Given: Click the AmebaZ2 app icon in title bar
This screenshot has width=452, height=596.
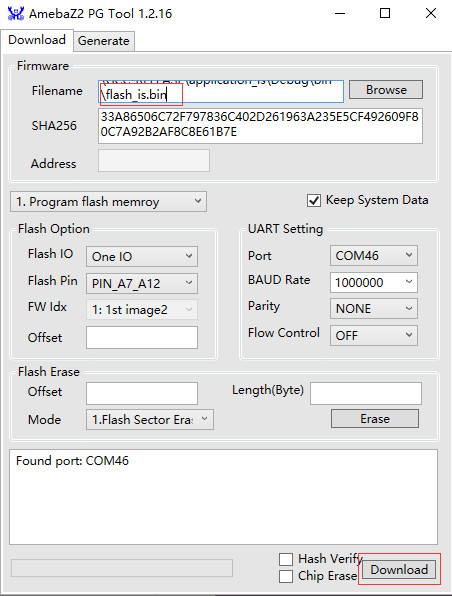Looking at the screenshot, I should tap(16, 14).
